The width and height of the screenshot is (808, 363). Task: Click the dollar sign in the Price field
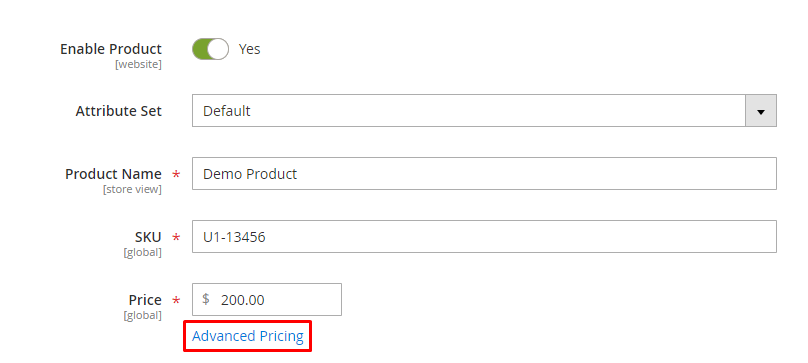point(206,299)
